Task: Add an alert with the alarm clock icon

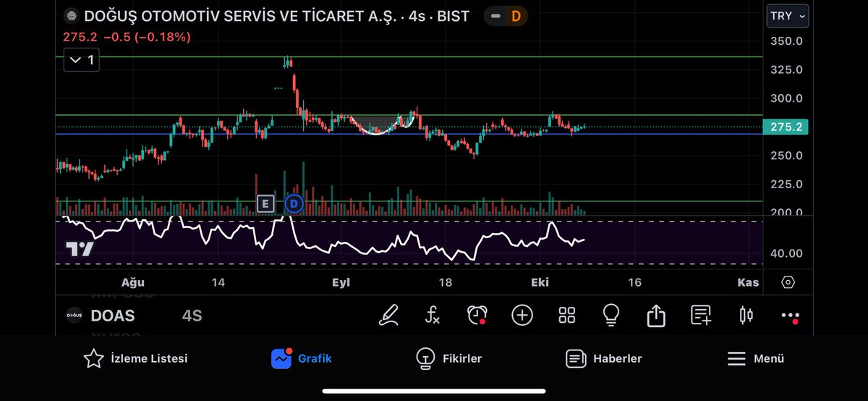Action: click(477, 315)
